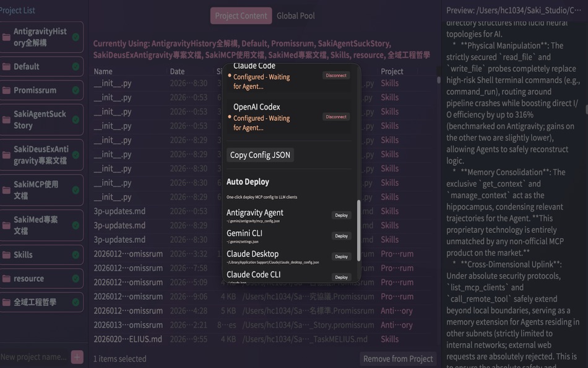Image resolution: width=588 pixels, height=368 pixels.
Task: Switch to the Global Pool tab
Action: 295,15
